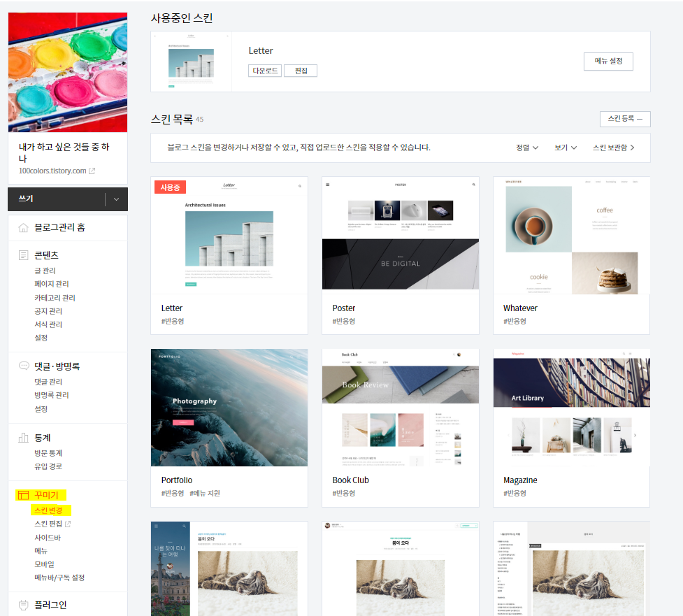Click the plugin icon in sidebar
Screen dimensions: 683x616
coord(23,605)
